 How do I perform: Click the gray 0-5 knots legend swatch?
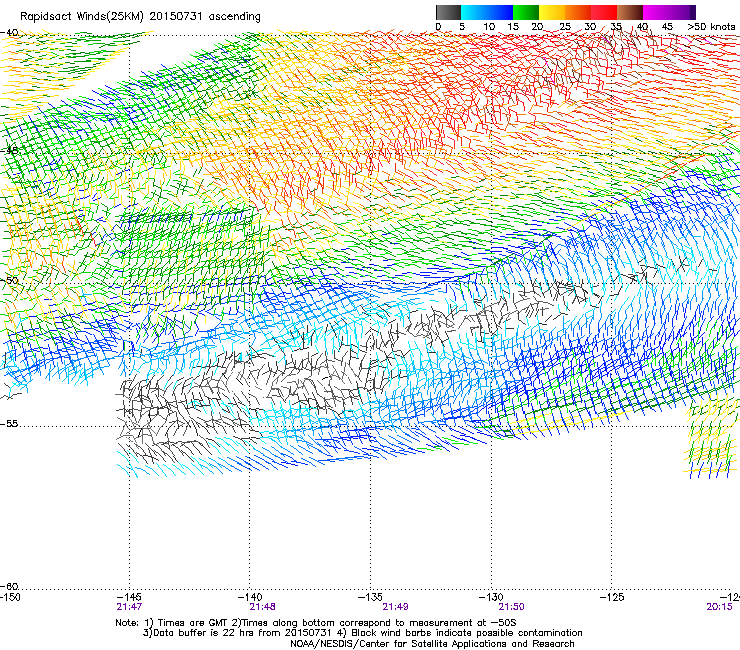pos(448,12)
